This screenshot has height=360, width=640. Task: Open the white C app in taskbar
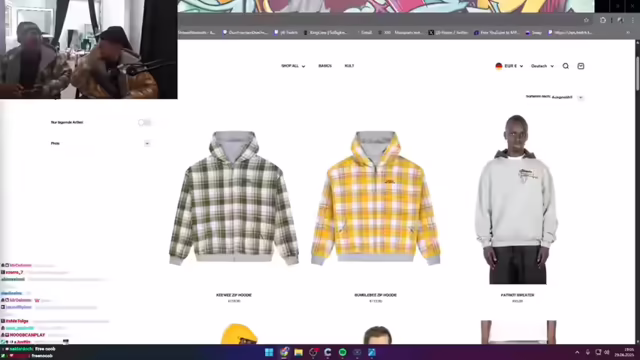point(328,352)
